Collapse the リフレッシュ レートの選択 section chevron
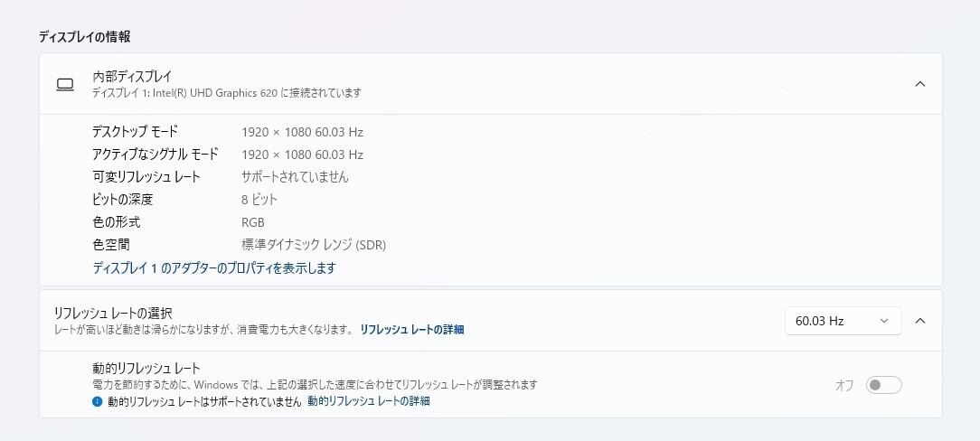Screen dimensions: 980x441 click(x=920, y=321)
